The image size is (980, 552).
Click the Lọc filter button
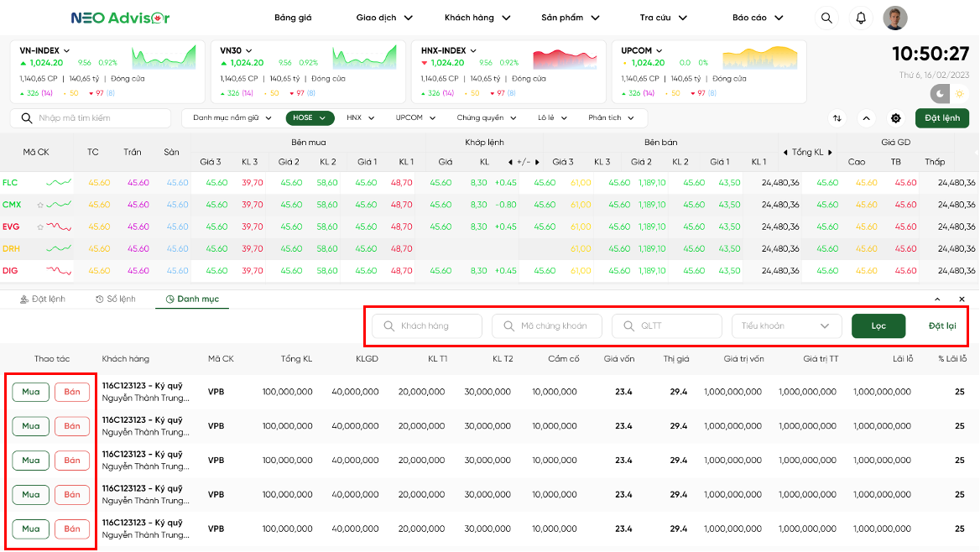(x=878, y=325)
